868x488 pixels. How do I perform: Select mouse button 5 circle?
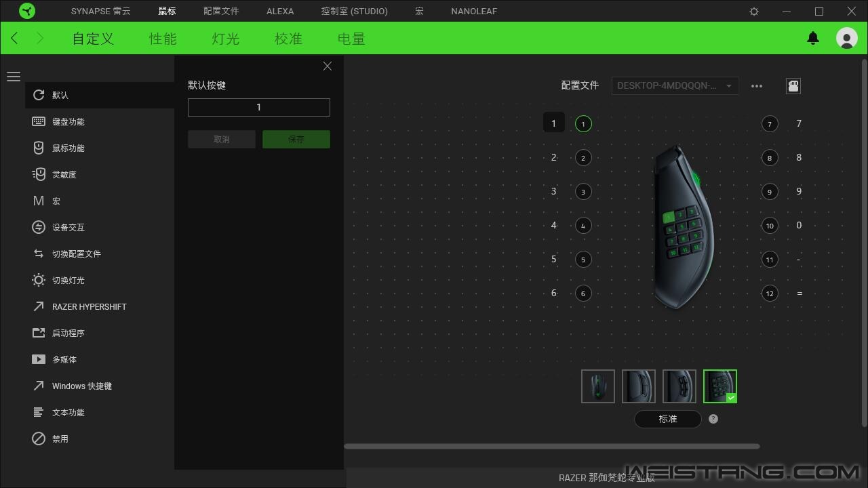pyautogui.click(x=583, y=260)
